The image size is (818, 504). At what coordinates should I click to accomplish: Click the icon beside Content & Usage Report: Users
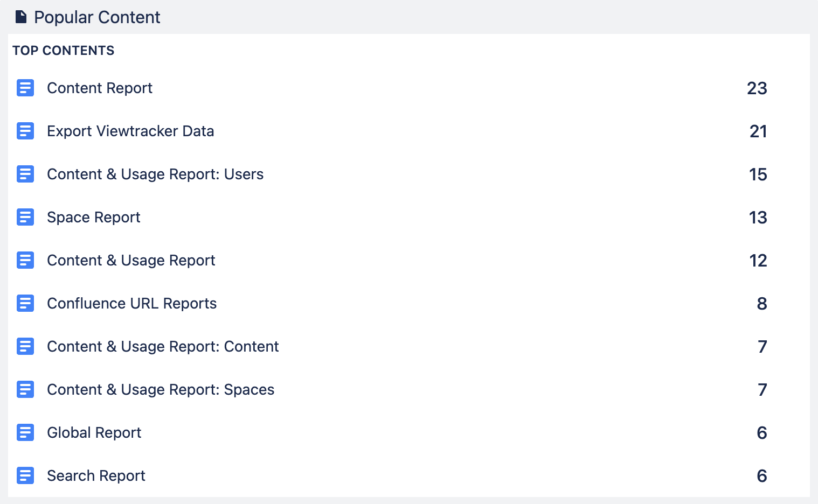[x=25, y=174]
